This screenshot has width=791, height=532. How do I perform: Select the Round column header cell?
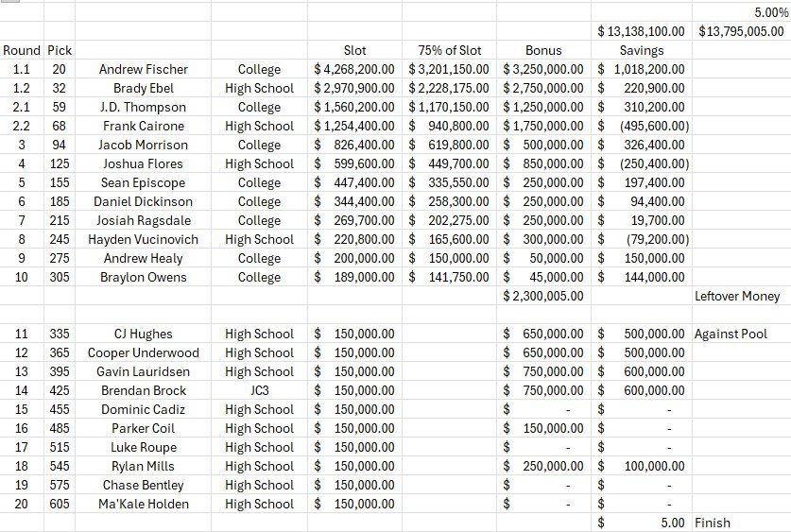tap(22, 50)
